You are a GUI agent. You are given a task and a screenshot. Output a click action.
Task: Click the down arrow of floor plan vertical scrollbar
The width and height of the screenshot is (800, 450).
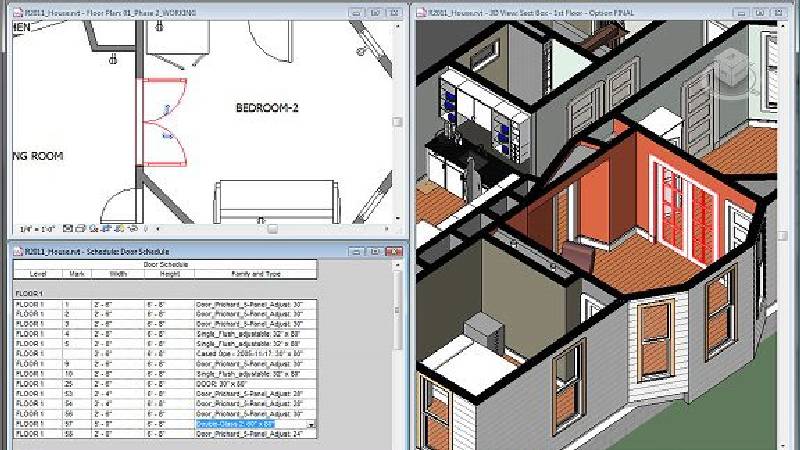coord(397,218)
